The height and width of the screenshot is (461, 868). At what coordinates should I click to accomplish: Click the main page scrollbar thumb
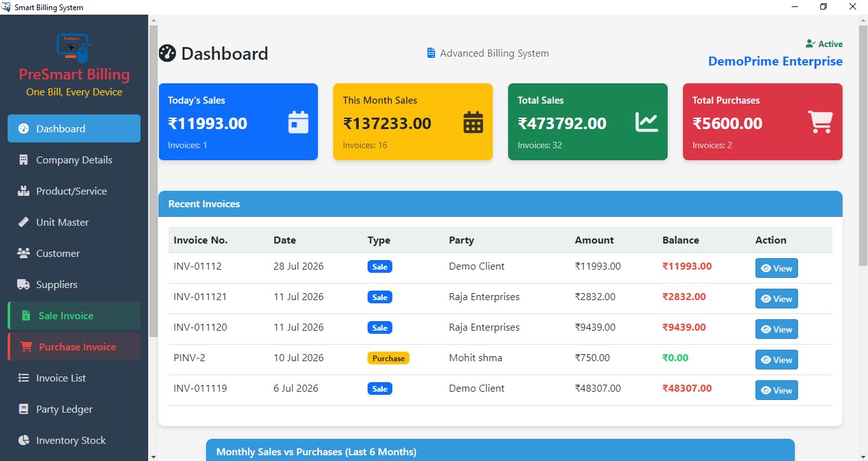point(863,145)
